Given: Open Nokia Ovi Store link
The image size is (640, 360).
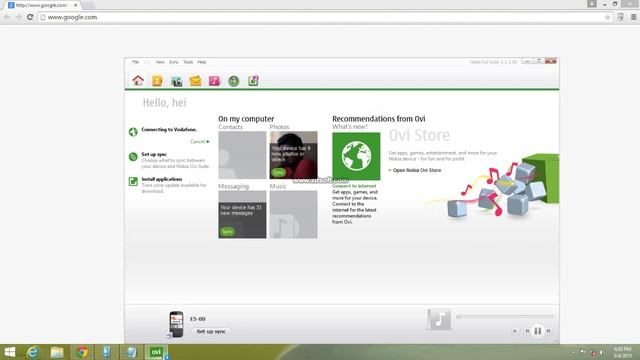Looking at the screenshot, I should click(415, 170).
